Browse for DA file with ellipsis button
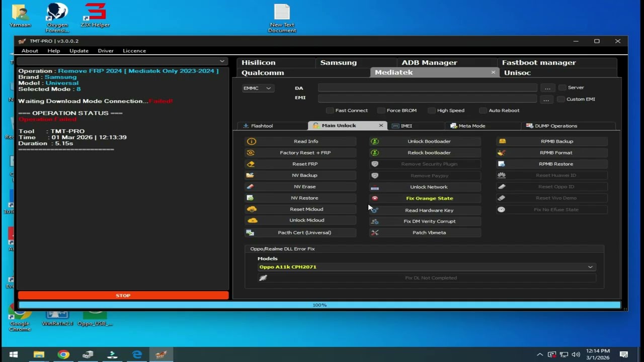Screen dimensions: 644x362 point(548,88)
